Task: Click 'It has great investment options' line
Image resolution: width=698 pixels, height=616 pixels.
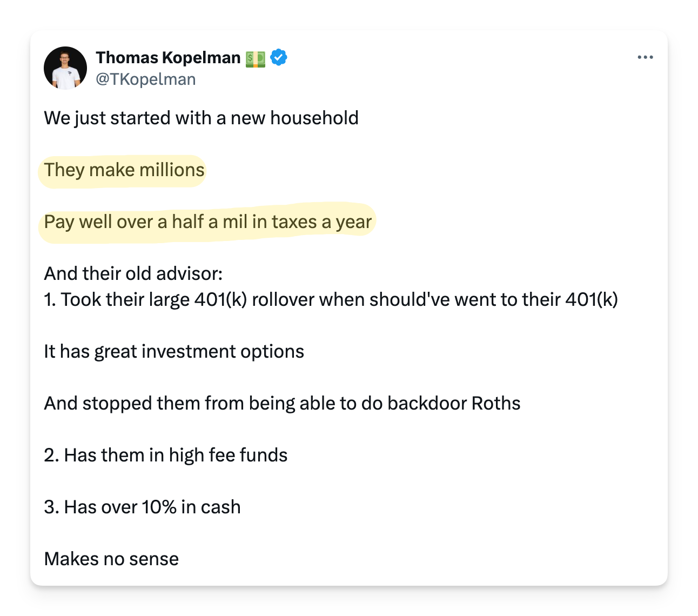Action: point(174,352)
